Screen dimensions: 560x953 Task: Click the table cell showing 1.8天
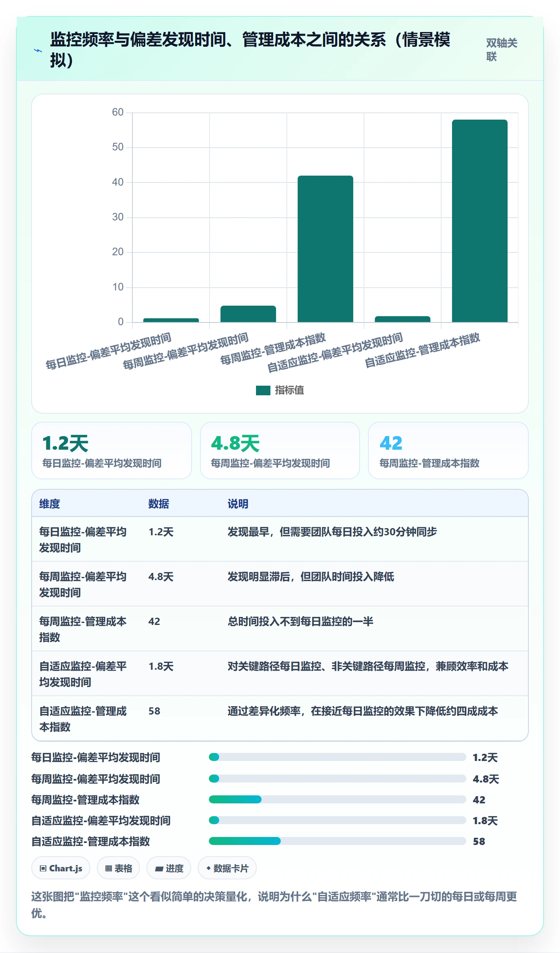(161, 666)
